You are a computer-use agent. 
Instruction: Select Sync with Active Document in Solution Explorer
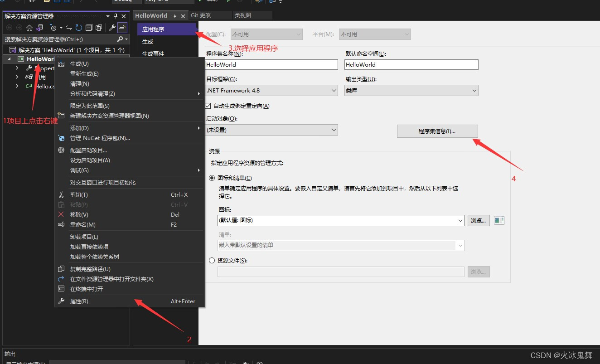68,28
